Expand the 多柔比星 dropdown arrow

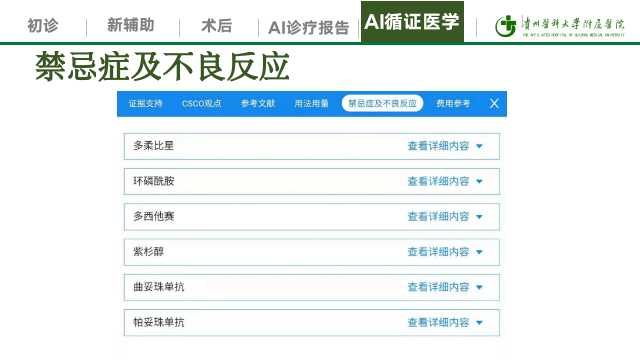(x=480, y=146)
